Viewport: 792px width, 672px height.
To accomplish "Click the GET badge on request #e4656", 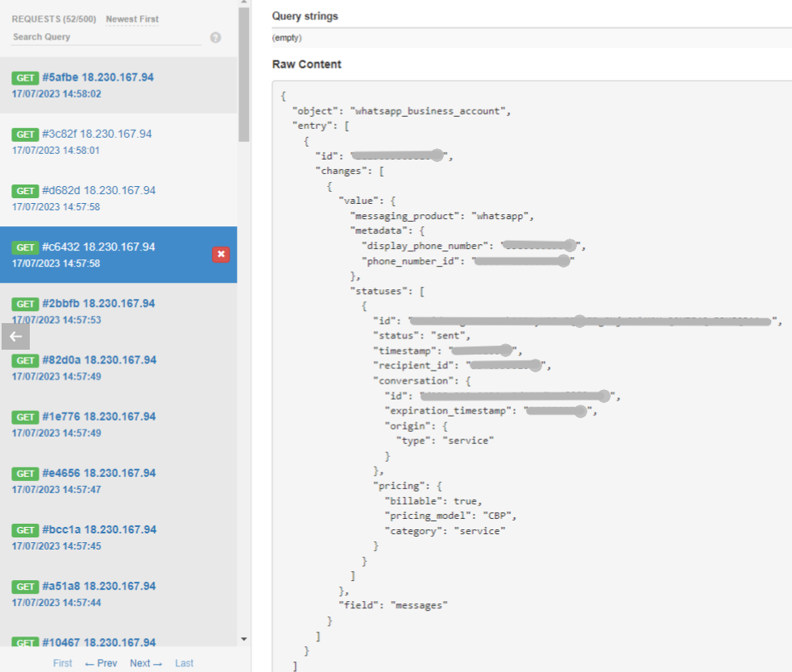I will 25,473.
